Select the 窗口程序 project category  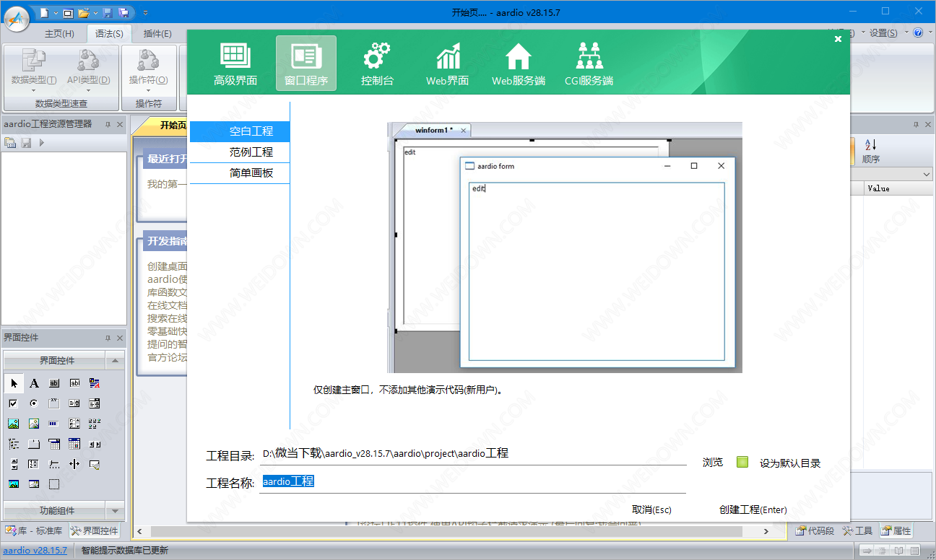tap(306, 64)
